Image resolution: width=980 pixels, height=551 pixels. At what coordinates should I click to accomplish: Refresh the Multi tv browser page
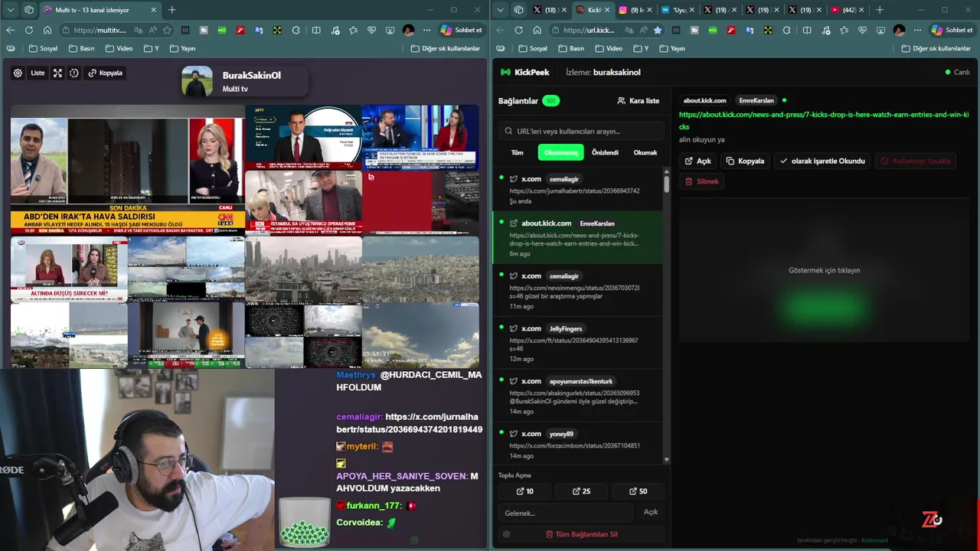pos(28,30)
